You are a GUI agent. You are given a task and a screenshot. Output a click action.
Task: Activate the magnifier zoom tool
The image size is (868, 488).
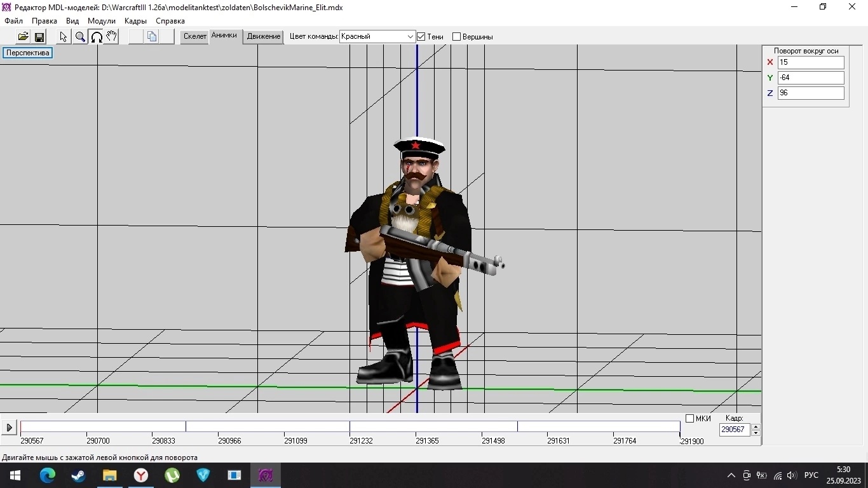click(80, 37)
